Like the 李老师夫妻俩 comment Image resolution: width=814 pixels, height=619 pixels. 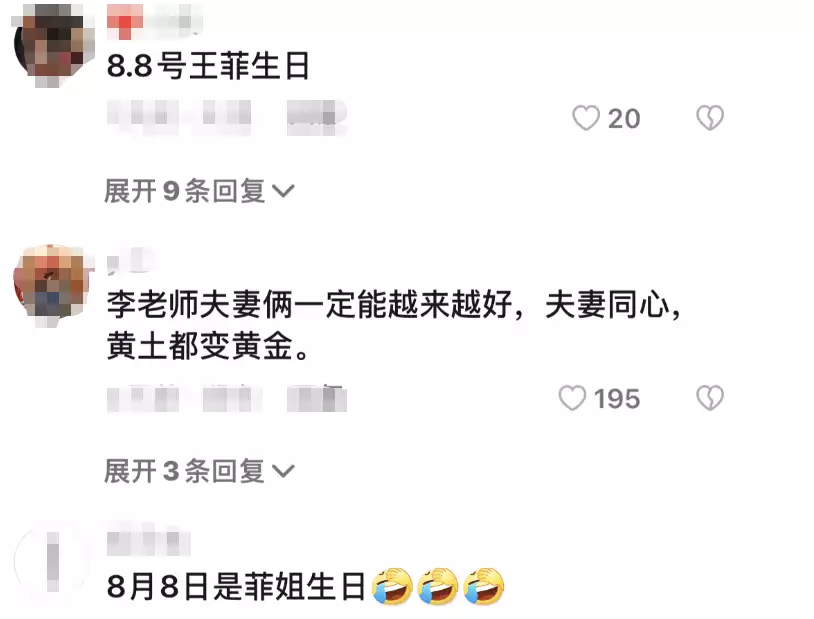pyautogui.click(x=572, y=398)
